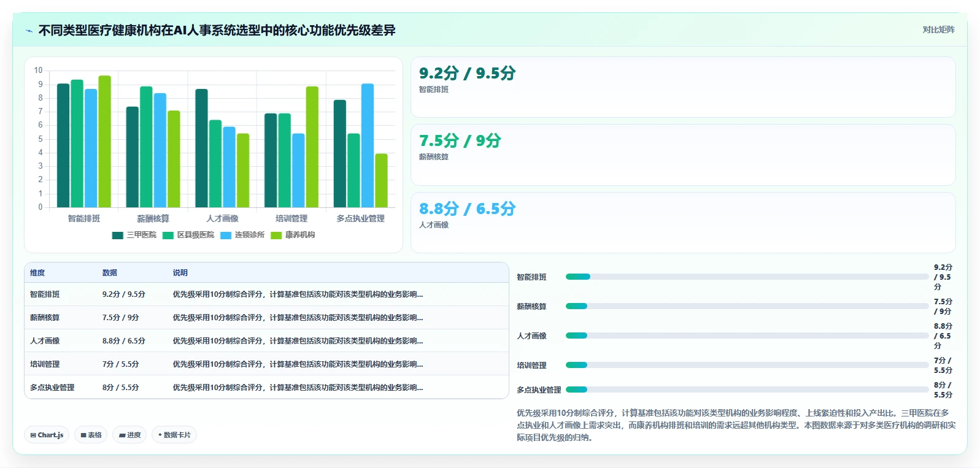Click the 数据 table column header
The image size is (980, 468).
coord(110,273)
